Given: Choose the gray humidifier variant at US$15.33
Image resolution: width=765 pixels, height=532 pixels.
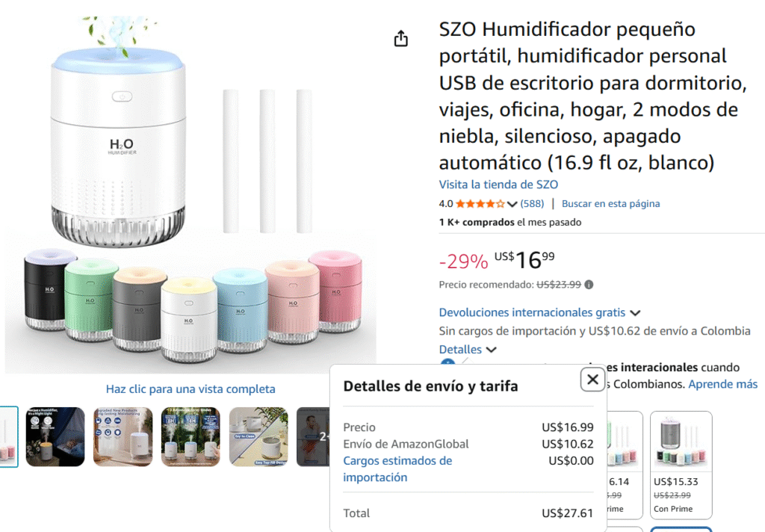Looking at the screenshot, I should 681,465.
